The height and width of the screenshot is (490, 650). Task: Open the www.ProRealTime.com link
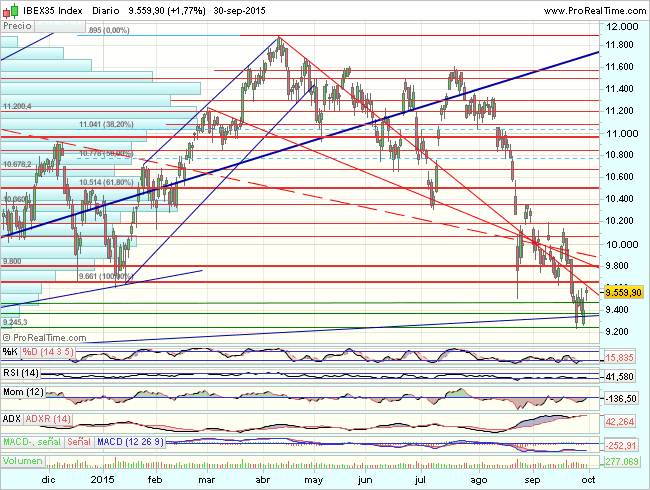[595, 11]
